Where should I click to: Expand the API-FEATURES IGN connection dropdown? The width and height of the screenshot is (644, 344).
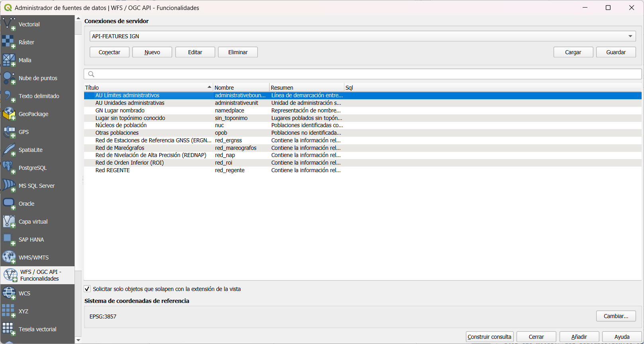coord(630,36)
